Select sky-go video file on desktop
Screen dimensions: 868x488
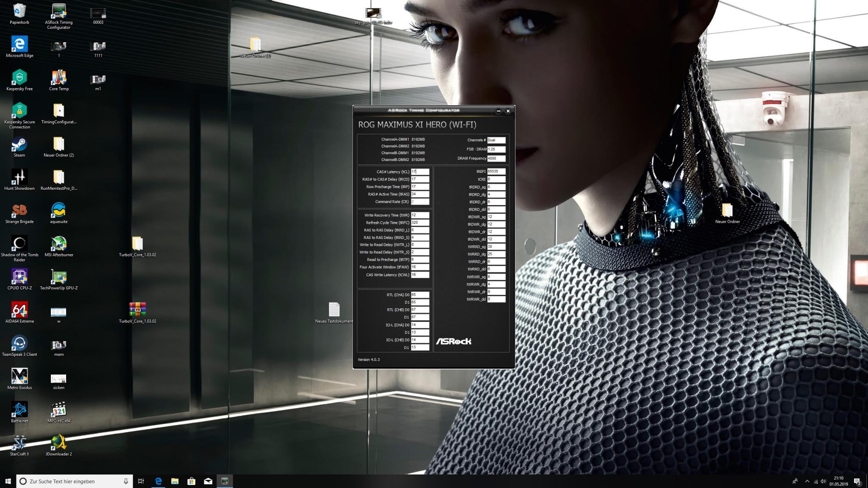[x=373, y=16]
